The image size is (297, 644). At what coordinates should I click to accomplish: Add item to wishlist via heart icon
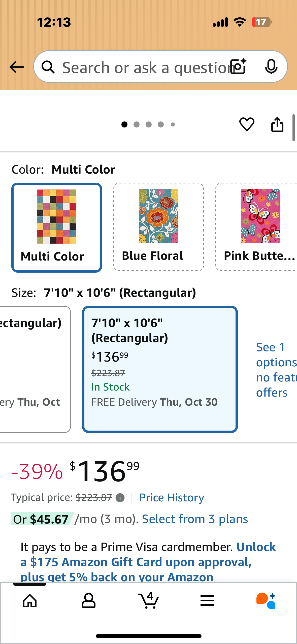[x=246, y=124]
